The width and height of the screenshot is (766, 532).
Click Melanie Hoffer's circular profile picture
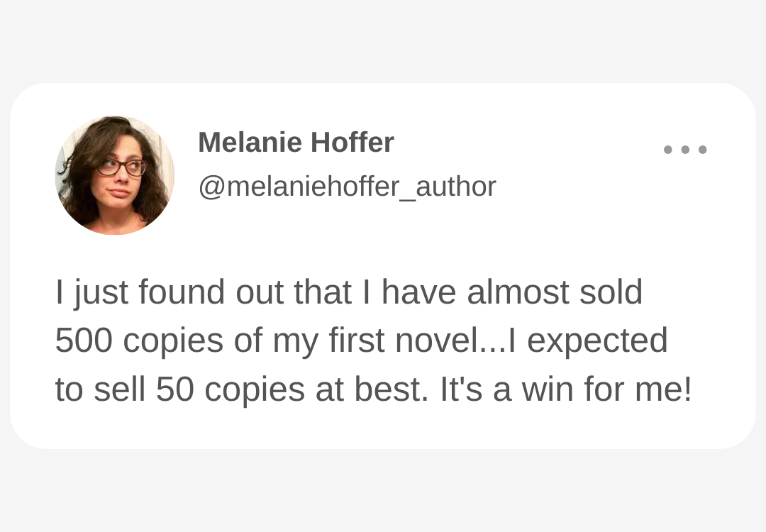114,175
